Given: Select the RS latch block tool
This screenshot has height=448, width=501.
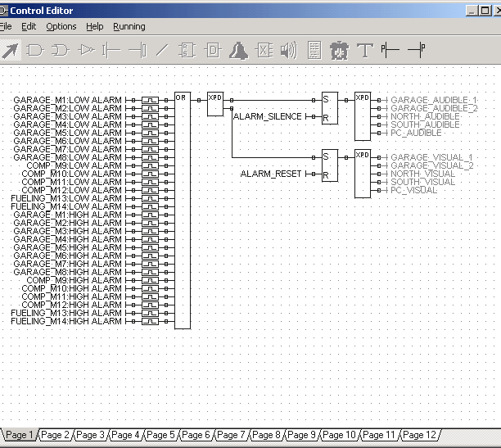Looking at the screenshot, I should coord(187,51).
